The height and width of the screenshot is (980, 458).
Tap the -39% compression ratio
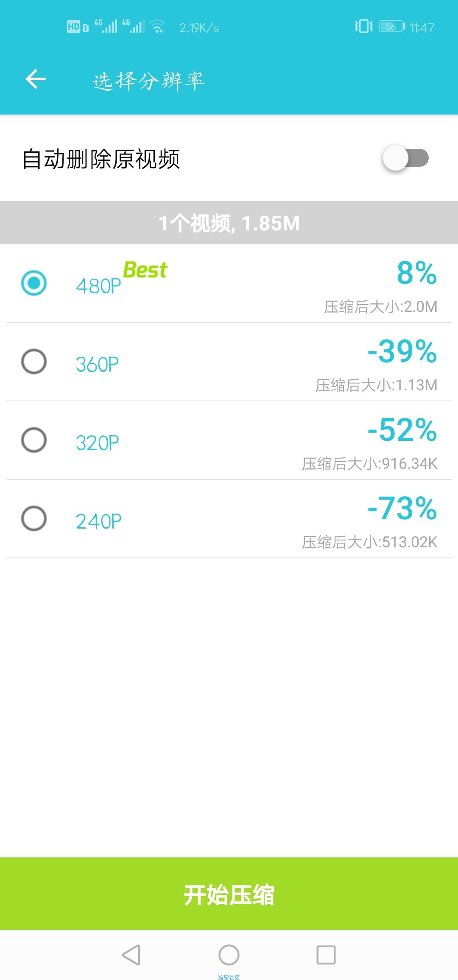tap(402, 352)
